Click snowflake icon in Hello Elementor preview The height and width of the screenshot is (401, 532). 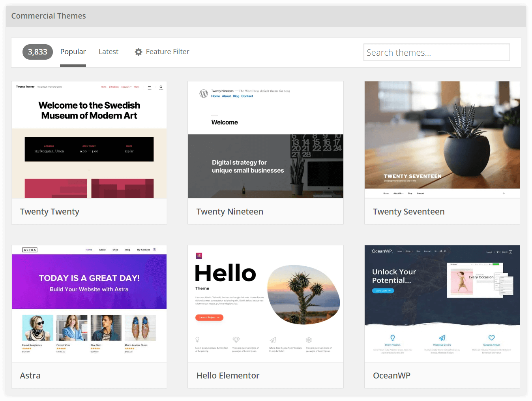pyautogui.click(x=309, y=340)
